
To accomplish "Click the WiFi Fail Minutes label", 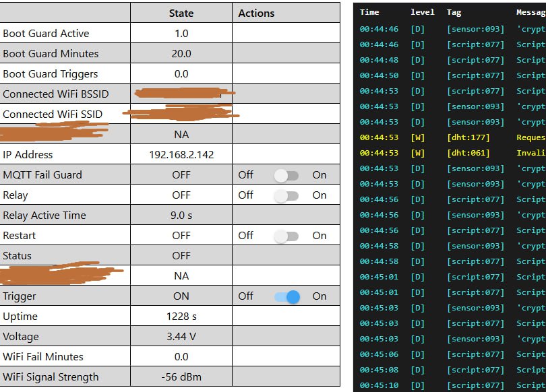I will click(x=43, y=356).
